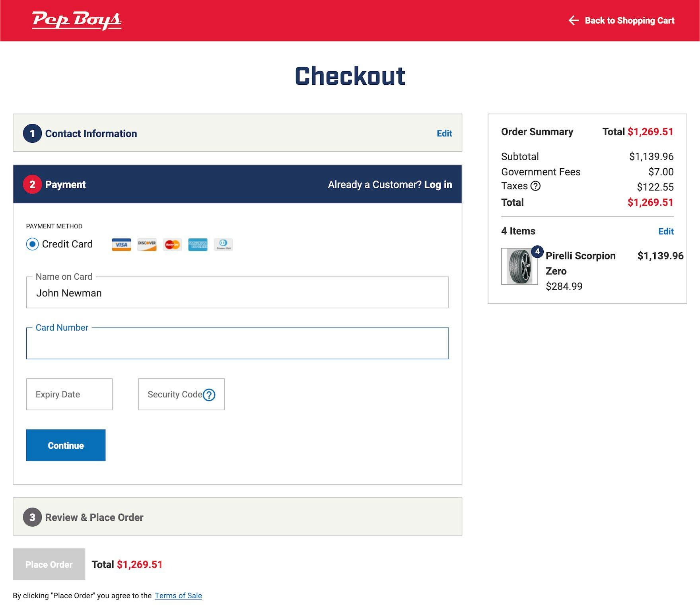This screenshot has width=700, height=611.
Task: Click the grayed-out Place Order button
Action: click(49, 564)
